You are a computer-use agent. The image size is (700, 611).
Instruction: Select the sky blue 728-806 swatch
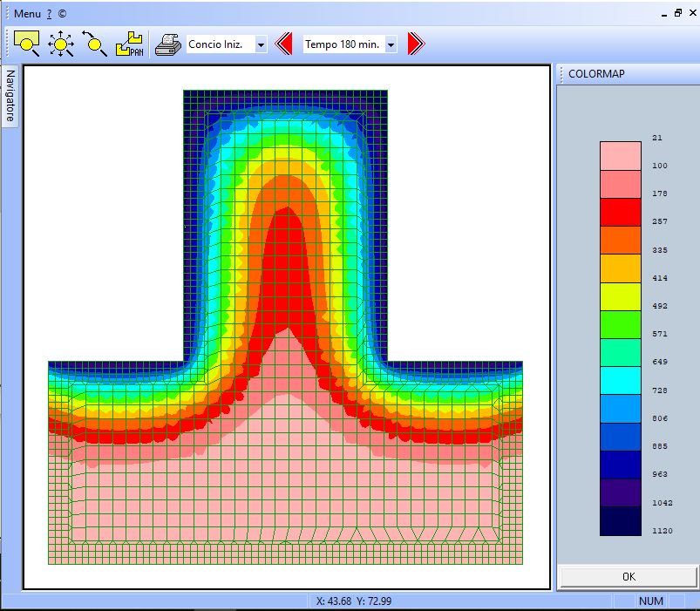(621, 409)
